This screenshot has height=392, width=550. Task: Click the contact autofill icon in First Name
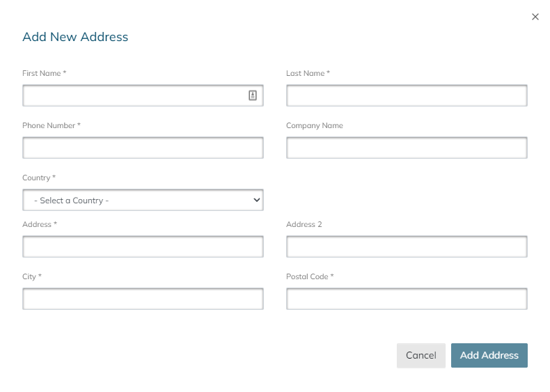click(x=253, y=95)
